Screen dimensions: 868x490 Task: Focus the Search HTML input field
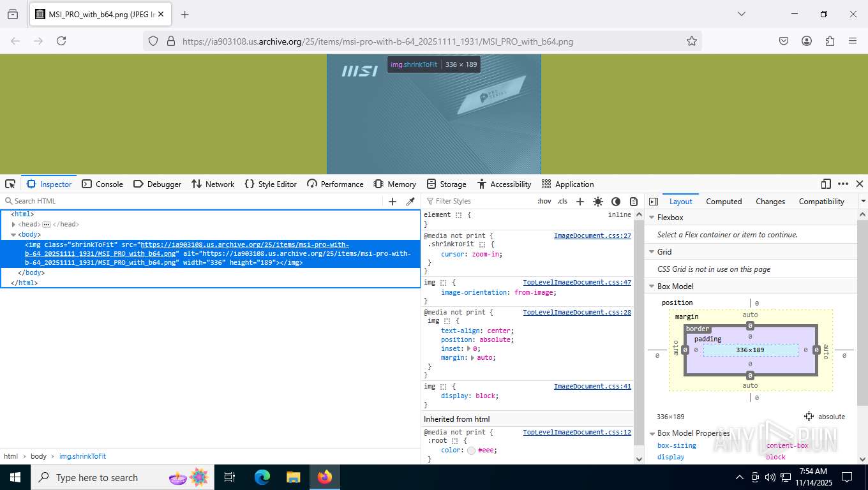tap(191, 201)
